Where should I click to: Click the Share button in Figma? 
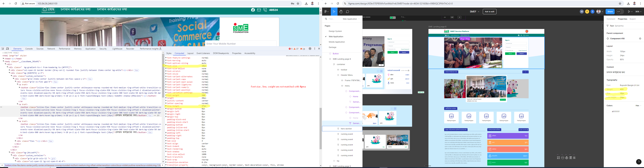click(x=610, y=12)
